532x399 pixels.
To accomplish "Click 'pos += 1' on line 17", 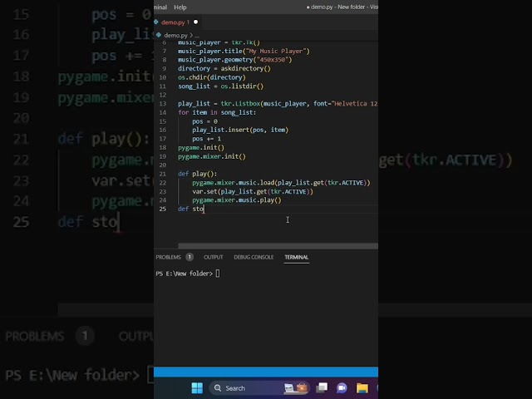I will [x=207, y=139].
